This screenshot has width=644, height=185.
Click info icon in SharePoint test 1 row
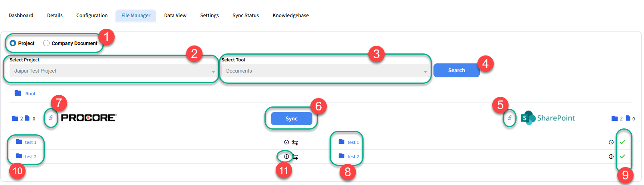(611, 142)
